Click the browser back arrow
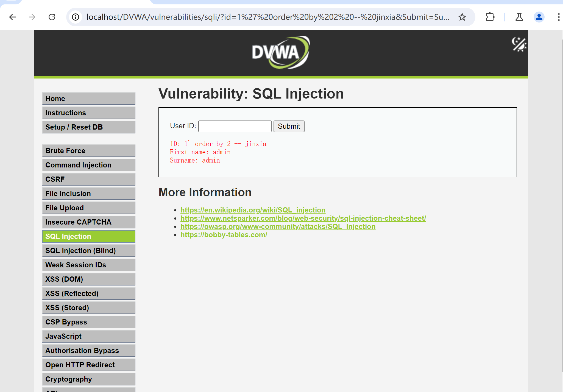The height and width of the screenshot is (392, 563). (x=12, y=17)
